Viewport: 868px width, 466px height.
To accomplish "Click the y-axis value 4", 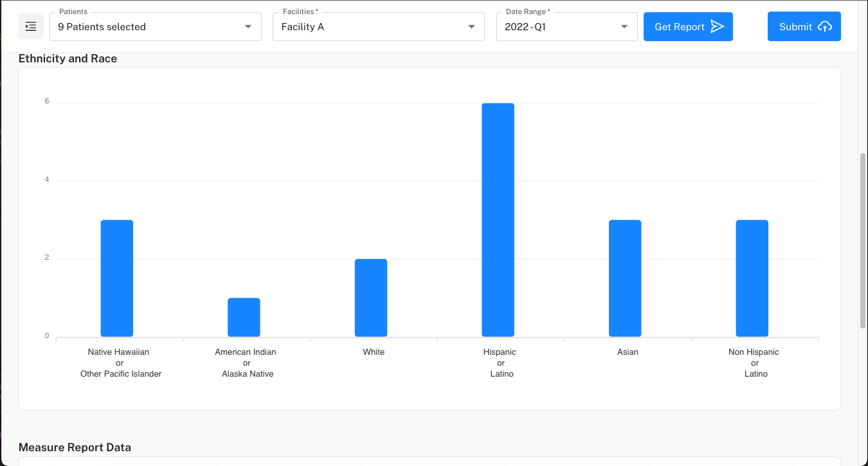I will pyautogui.click(x=47, y=179).
